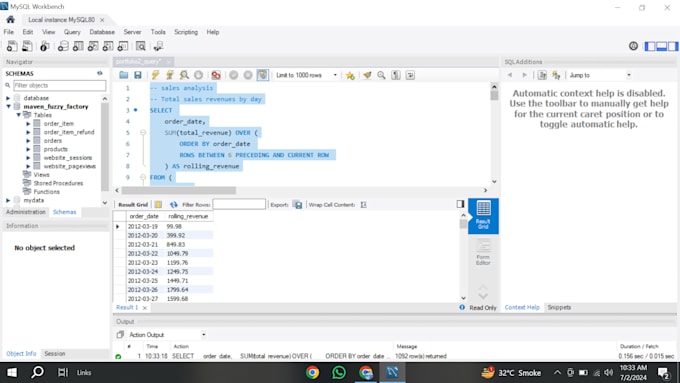Open the Server menu
Screen dimensions: 680x383
pyautogui.click(x=132, y=32)
